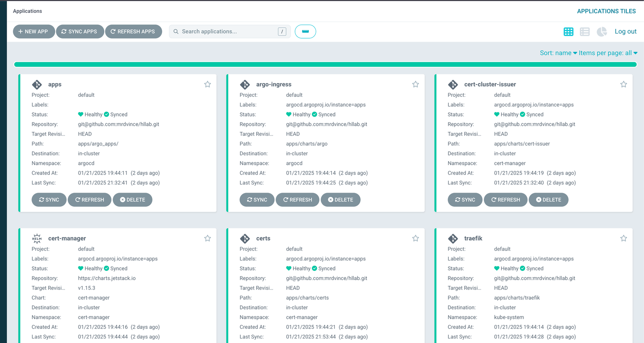The height and width of the screenshot is (343, 644).
Task: Open the argo-ingress application title
Action: 274,84
